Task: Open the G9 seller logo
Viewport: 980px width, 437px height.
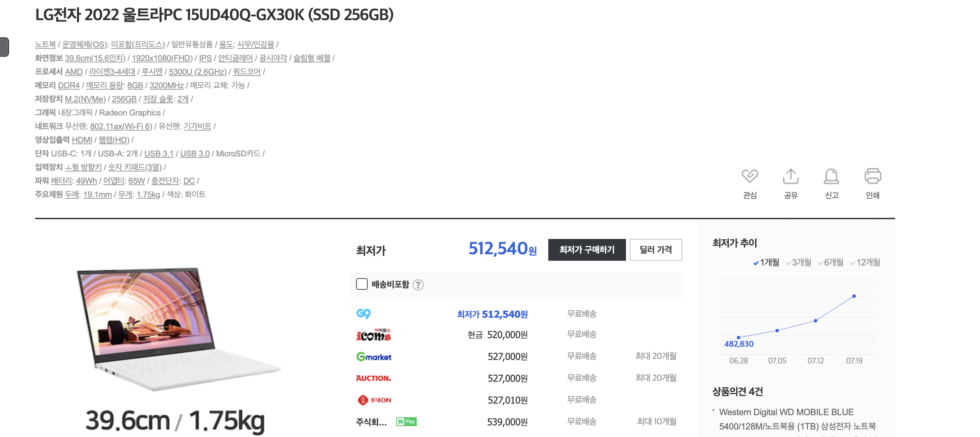Action: [x=363, y=314]
